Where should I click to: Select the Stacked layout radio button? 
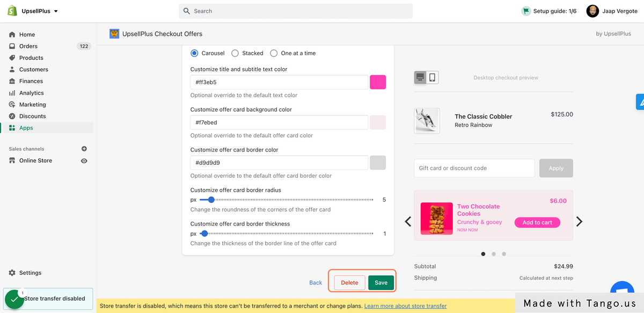[235, 53]
